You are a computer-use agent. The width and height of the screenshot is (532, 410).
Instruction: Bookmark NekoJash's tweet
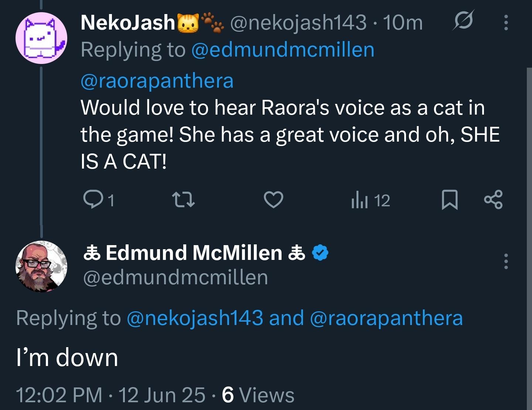[x=450, y=200]
